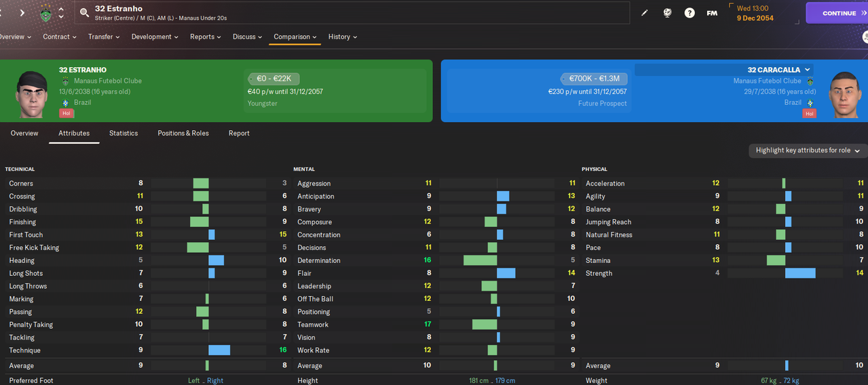Click the double arrow on Continue

point(863,13)
